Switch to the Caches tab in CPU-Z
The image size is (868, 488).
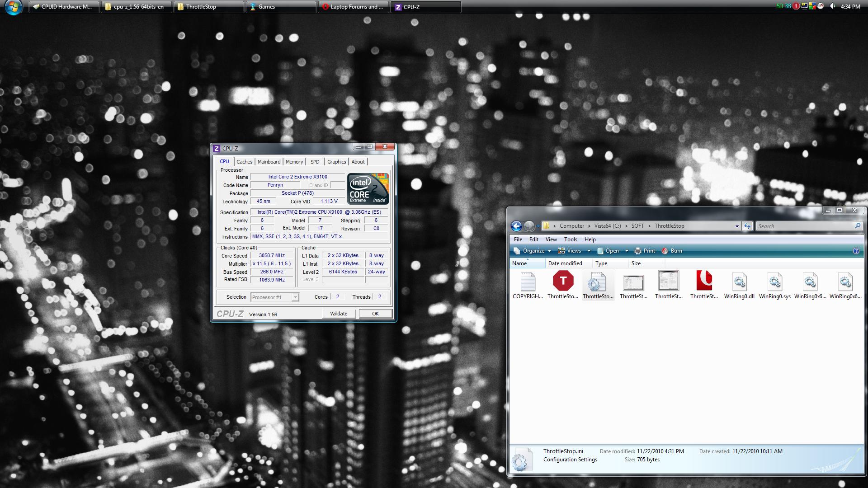tap(245, 162)
